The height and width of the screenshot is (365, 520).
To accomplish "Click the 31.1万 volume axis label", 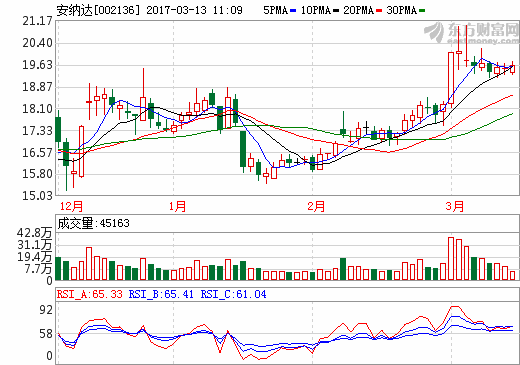I will pyautogui.click(x=35, y=245).
